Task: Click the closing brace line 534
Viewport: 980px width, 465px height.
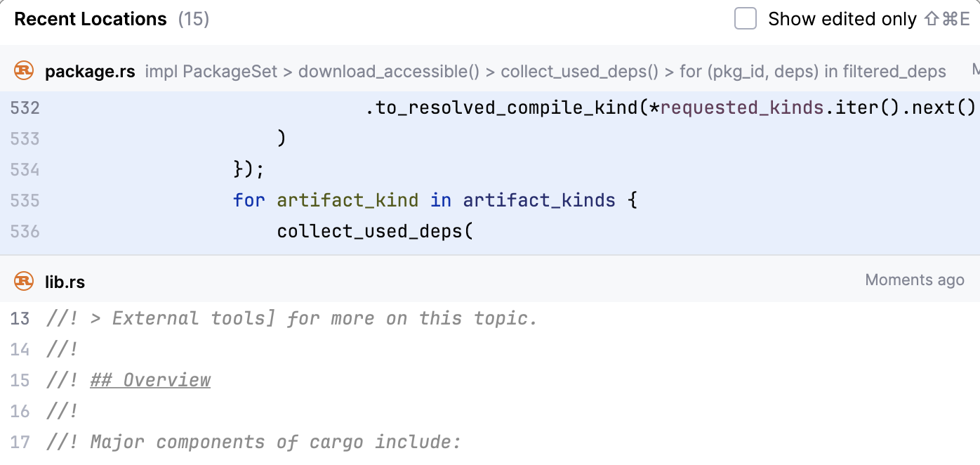Action: [x=249, y=170]
